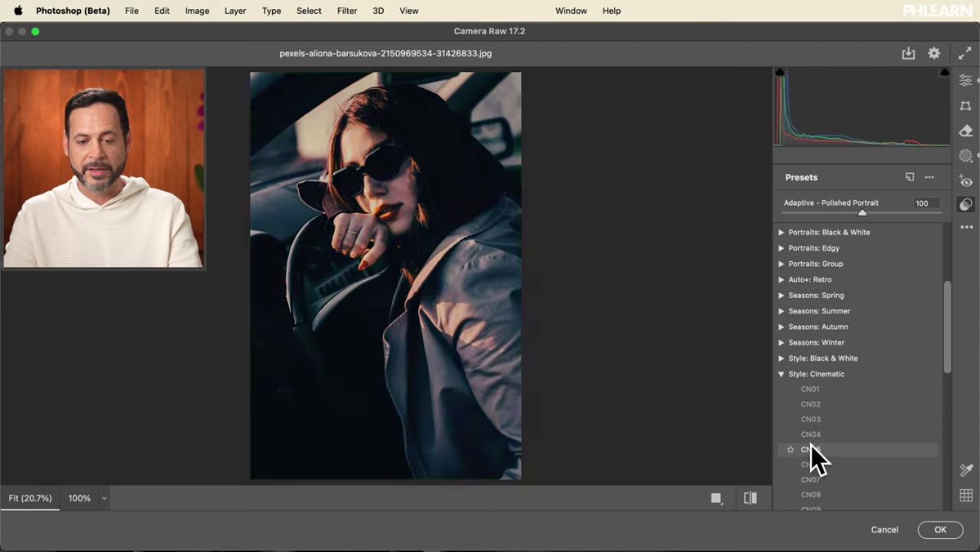Toggle the highlight clipping warning indicator

[x=945, y=72]
